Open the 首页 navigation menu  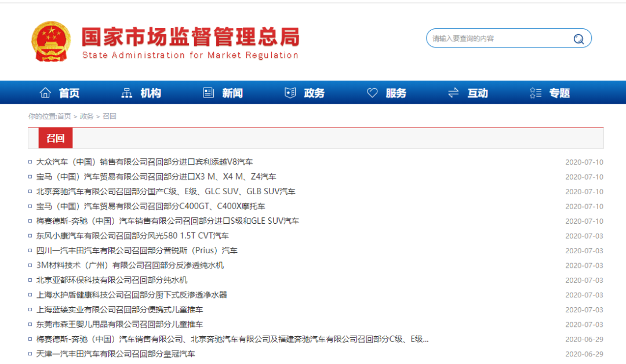(x=69, y=93)
